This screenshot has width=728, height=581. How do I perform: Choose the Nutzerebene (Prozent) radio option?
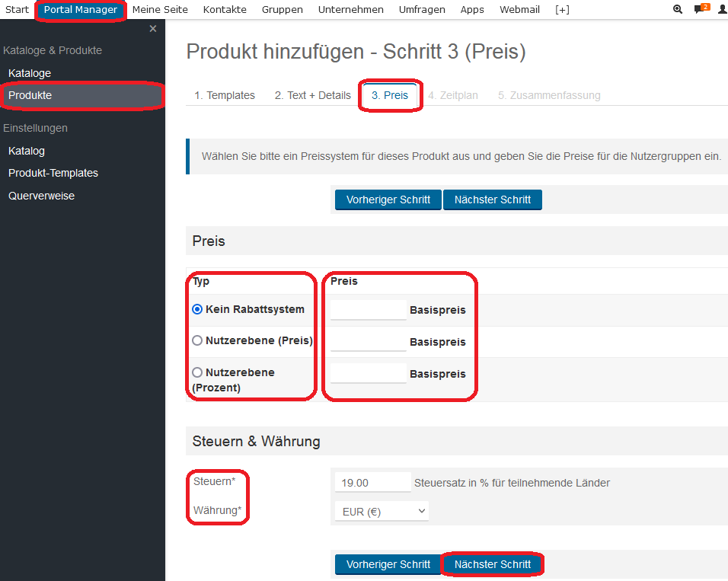pyautogui.click(x=197, y=372)
